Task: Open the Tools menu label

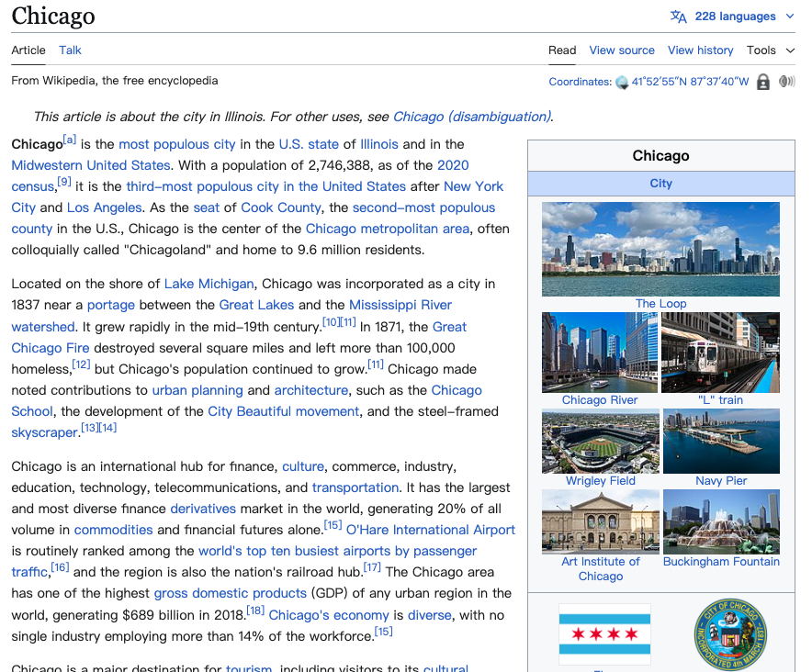Action: pyautogui.click(x=761, y=50)
